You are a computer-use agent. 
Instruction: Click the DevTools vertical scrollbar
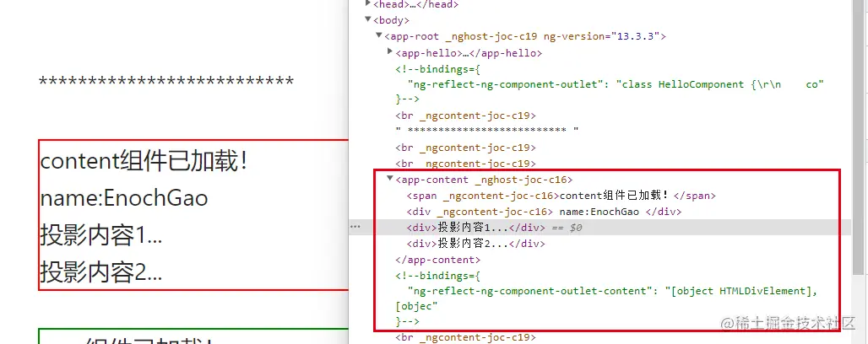point(860,138)
